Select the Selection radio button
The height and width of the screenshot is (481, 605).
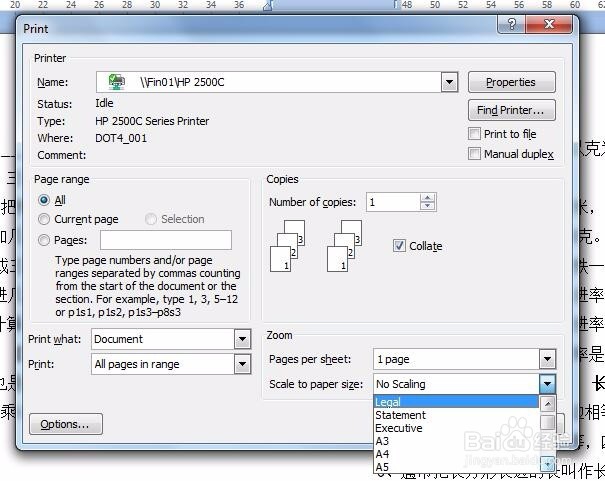click(151, 219)
